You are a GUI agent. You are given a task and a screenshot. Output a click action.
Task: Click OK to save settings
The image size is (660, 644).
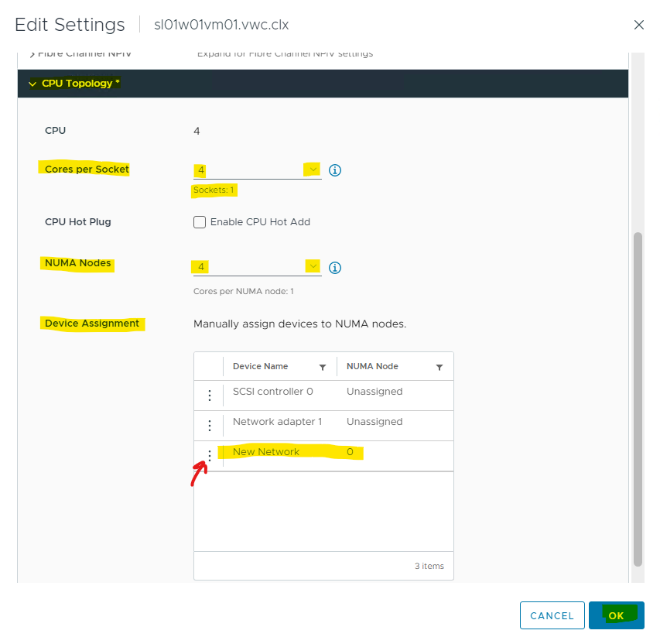pyautogui.click(x=616, y=615)
